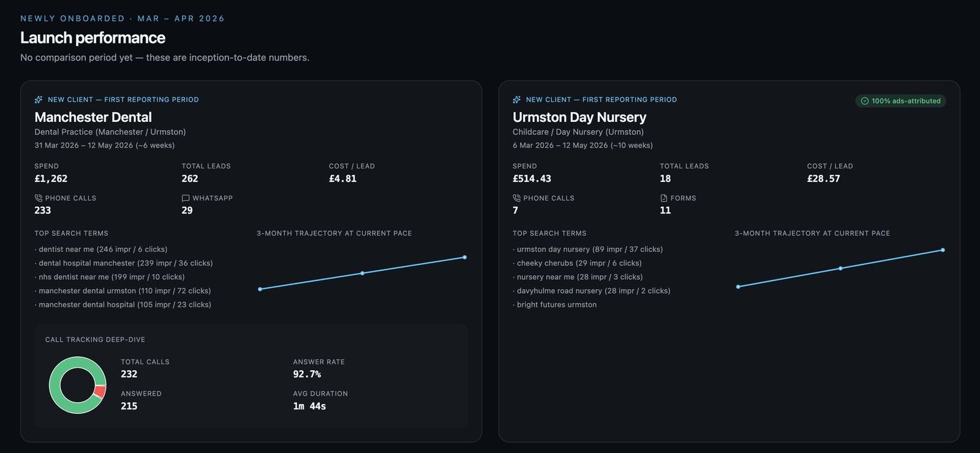
Task: Click the Manchester Dental trajectory end point
Action: pos(465,257)
